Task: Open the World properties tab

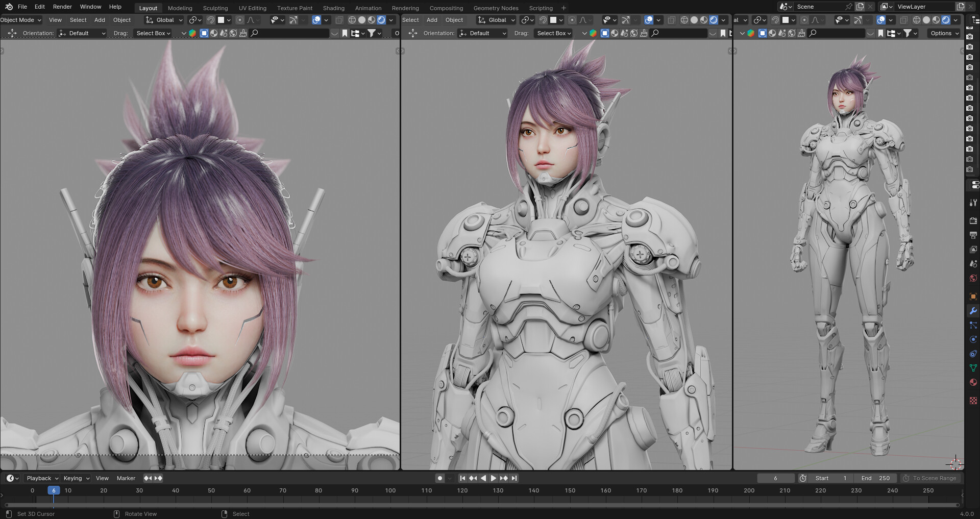Action: pos(973,278)
